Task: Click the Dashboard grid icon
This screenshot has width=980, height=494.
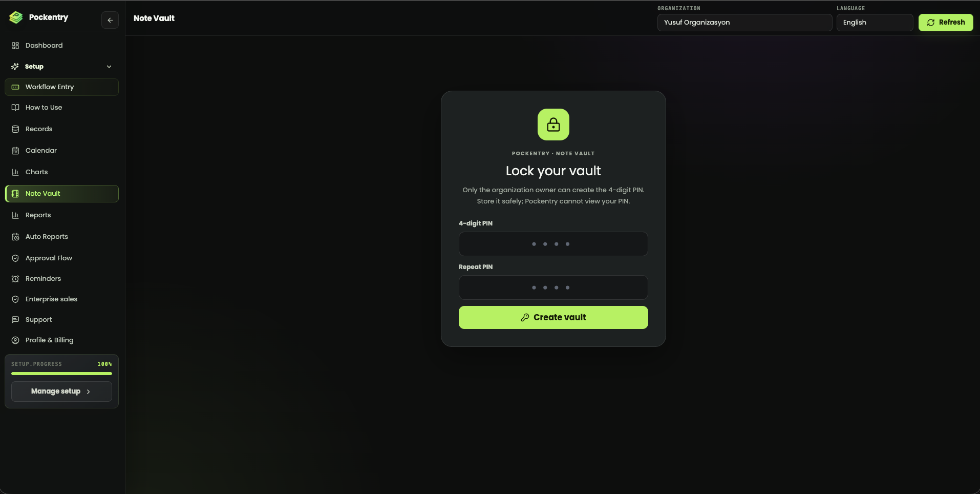Action: [x=15, y=46]
